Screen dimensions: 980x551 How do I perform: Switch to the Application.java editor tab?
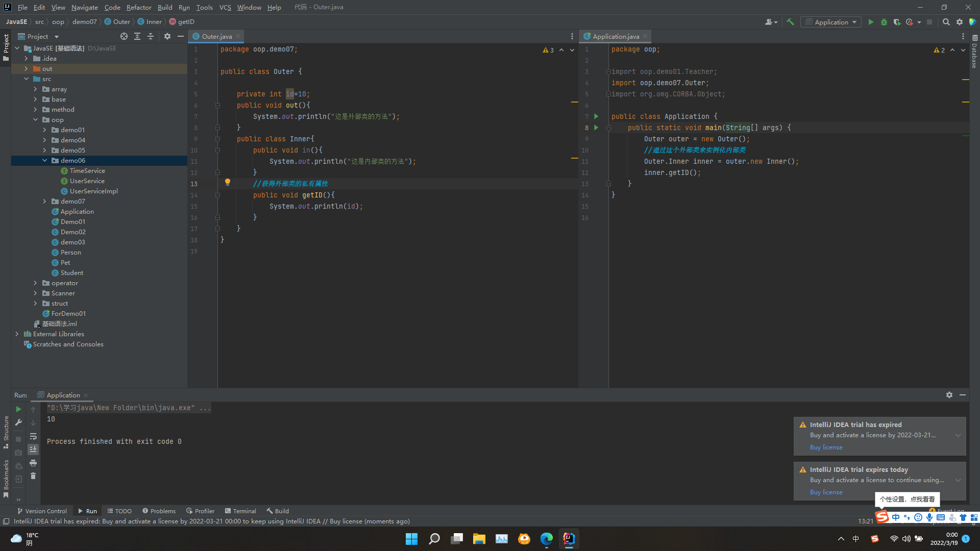click(x=615, y=36)
